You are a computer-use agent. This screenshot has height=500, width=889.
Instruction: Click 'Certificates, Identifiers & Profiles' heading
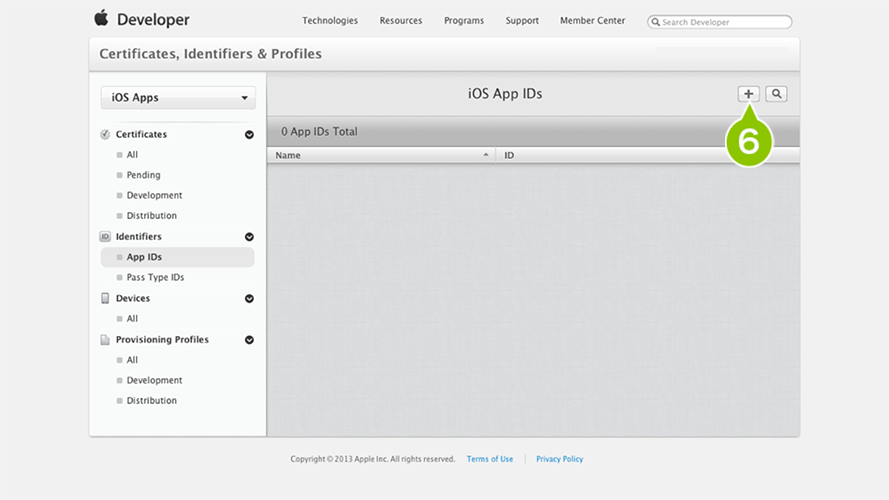pyautogui.click(x=210, y=54)
